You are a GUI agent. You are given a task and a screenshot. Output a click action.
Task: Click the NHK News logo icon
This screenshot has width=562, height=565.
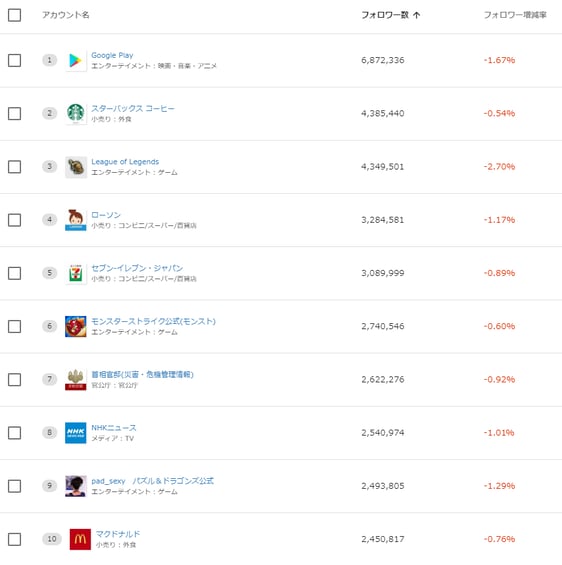click(x=76, y=433)
